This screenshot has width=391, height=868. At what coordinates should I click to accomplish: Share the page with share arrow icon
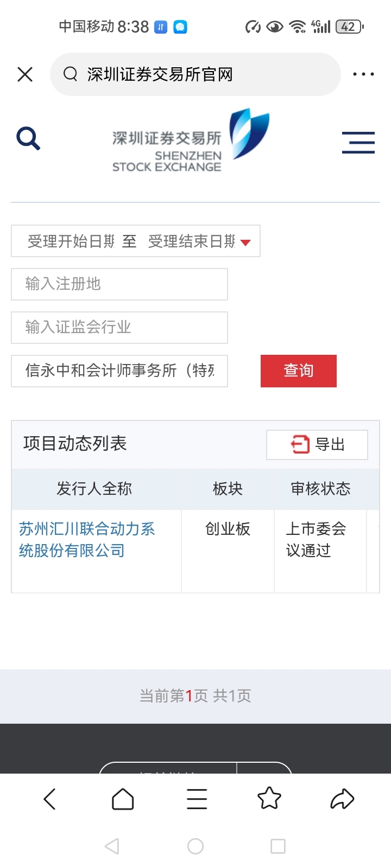[342, 799]
